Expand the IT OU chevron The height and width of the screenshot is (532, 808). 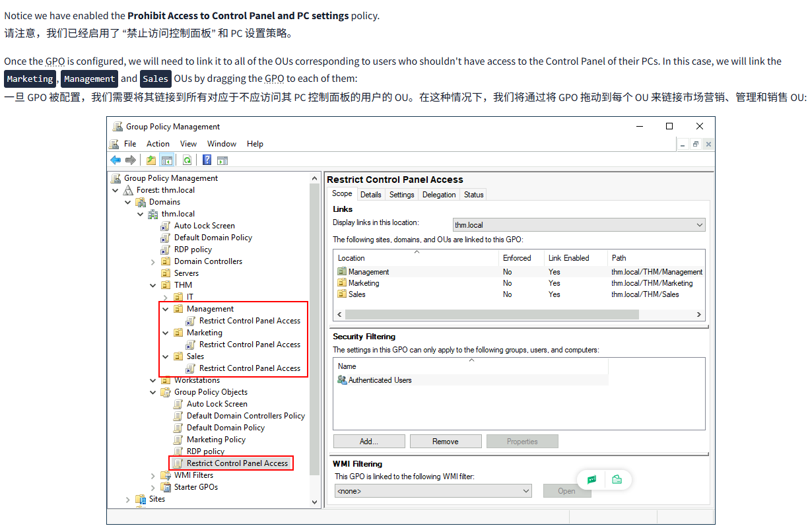[x=166, y=297]
